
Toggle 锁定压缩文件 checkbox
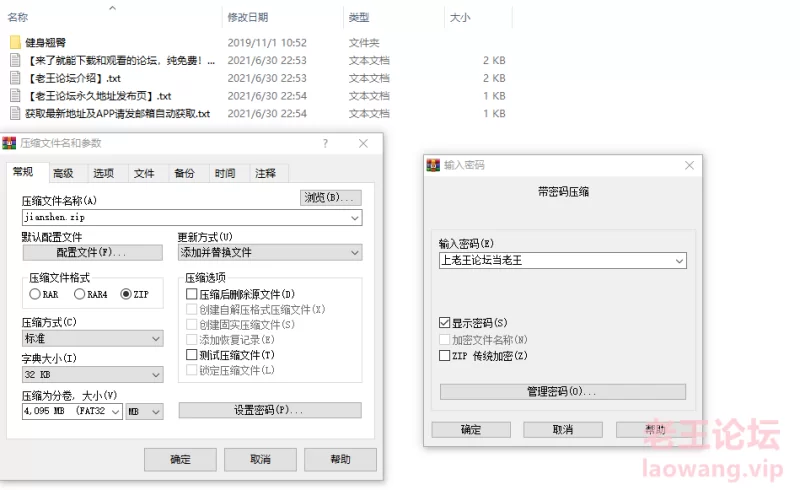191,370
